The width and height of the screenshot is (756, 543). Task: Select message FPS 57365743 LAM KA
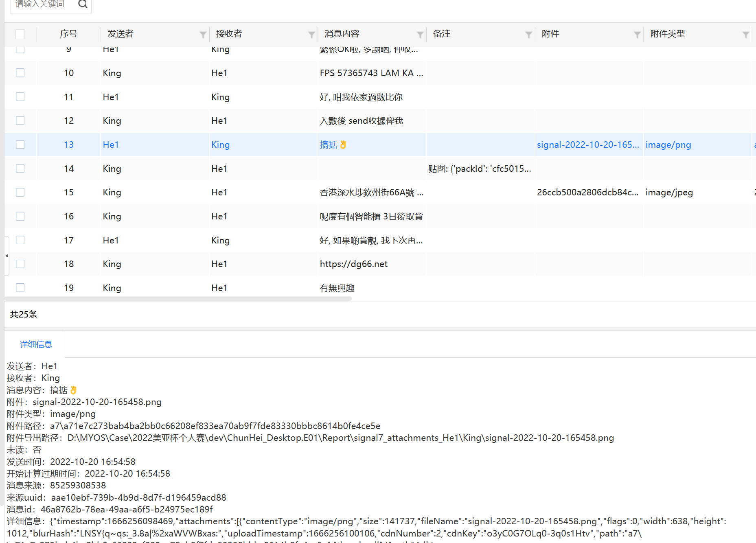click(371, 73)
